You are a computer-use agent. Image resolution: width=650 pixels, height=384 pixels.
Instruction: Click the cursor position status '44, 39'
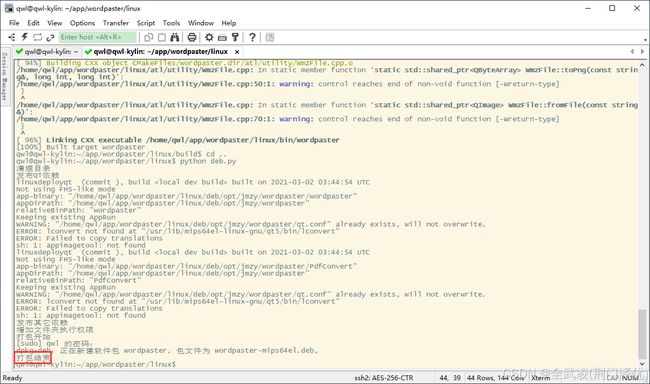tap(450, 378)
